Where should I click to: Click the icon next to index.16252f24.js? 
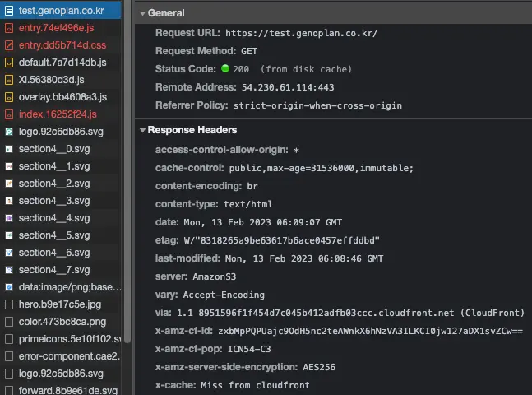(x=9, y=114)
